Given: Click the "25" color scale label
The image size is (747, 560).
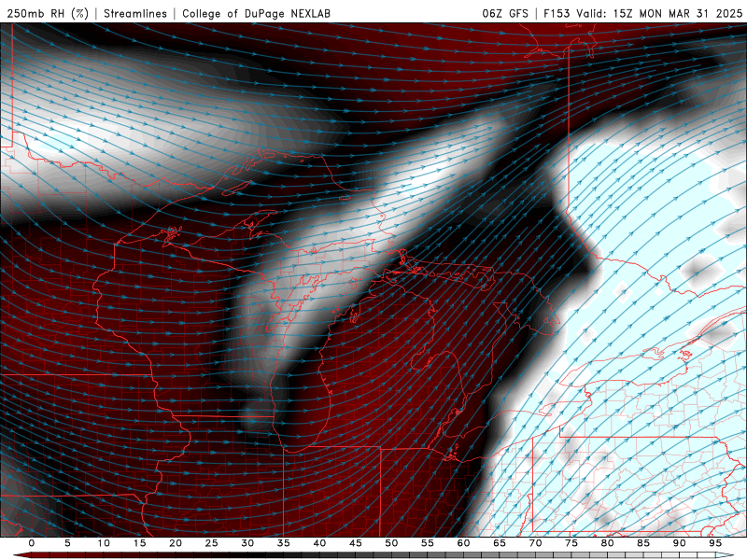Looking at the screenshot, I should pos(212,543).
